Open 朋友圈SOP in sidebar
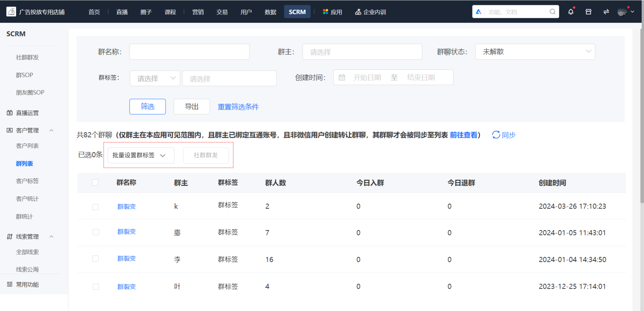 [x=30, y=92]
